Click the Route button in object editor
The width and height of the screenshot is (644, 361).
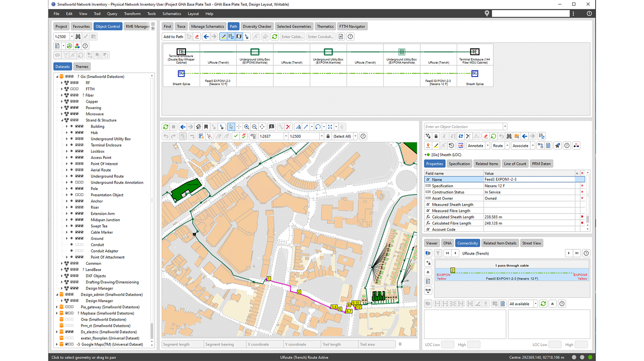[497, 146]
